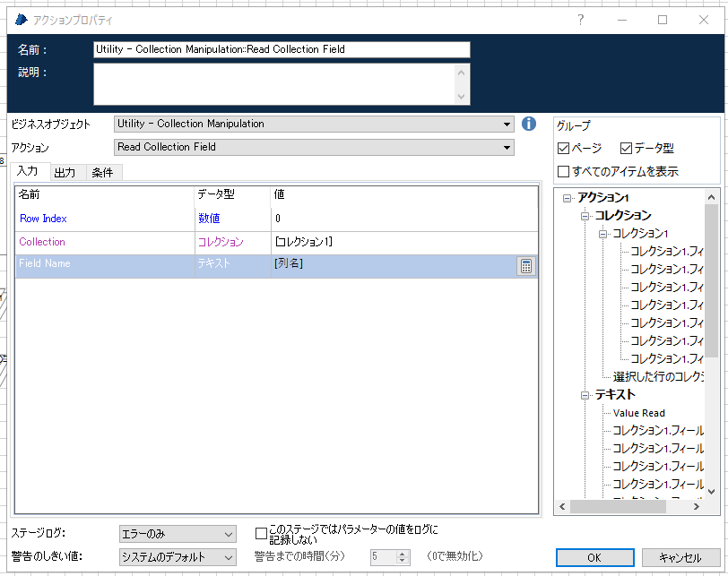
Task: Open the expression calculator for Field Name
Action: (x=526, y=266)
